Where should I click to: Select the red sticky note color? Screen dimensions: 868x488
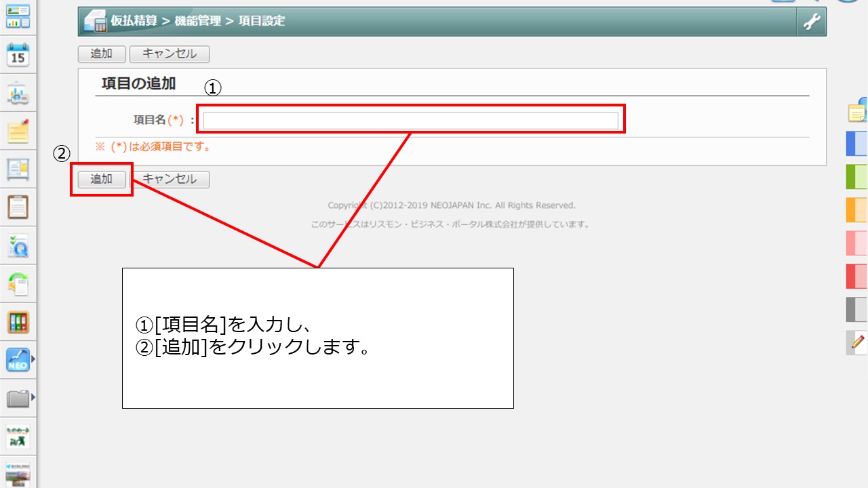pyautogui.click(x=857, y=277)
